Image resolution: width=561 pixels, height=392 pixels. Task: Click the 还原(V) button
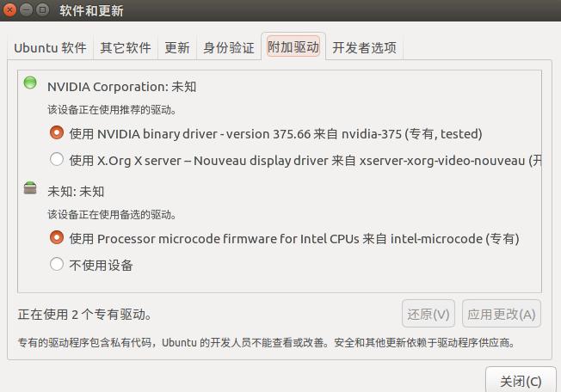[x=428, y=314]
